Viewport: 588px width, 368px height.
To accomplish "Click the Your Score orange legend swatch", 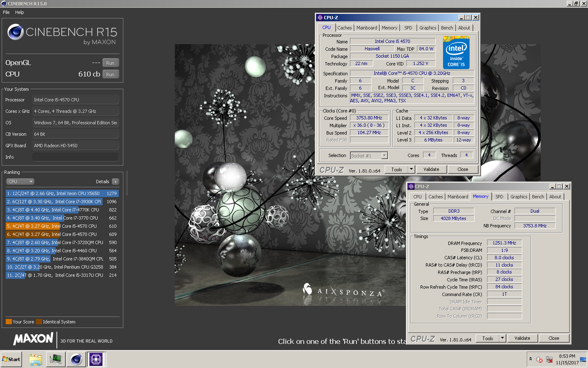I will point(9,322).
